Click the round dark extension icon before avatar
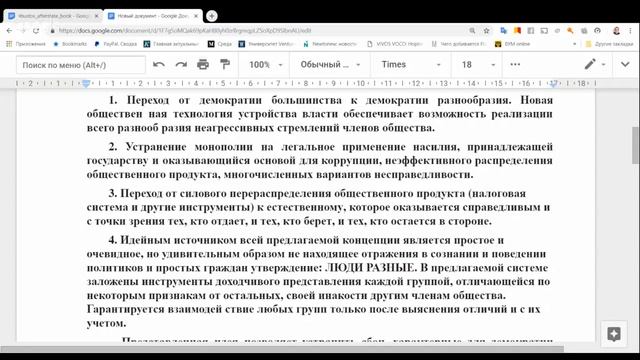The image size is (640, 360). coord(597,31)
